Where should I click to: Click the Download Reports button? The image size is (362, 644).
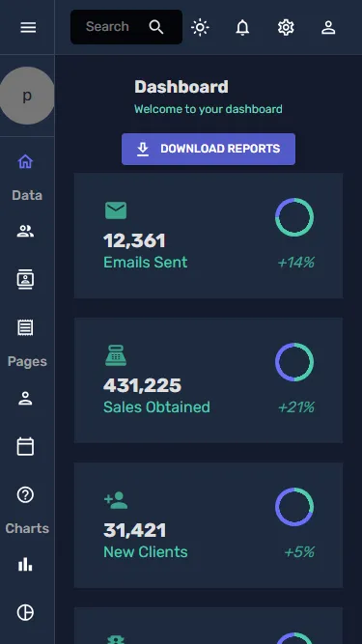click(209, 149)
